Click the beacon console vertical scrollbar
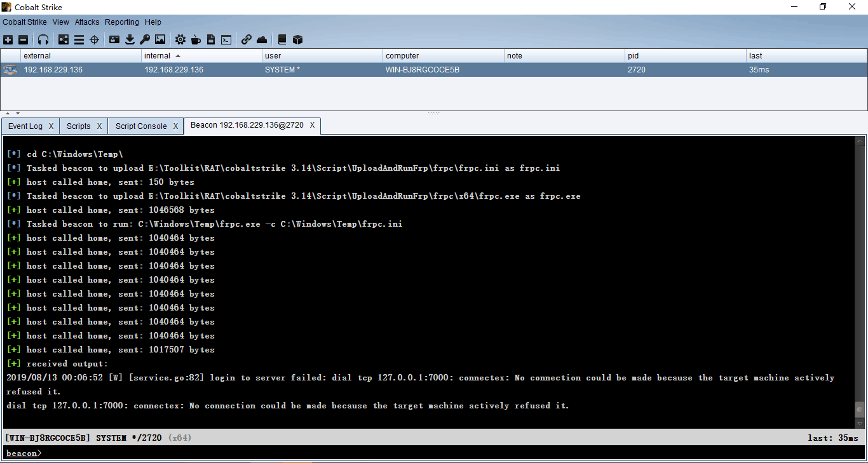Screen dimensions: 868x463 pyautogui.click(x=859, y=282)
